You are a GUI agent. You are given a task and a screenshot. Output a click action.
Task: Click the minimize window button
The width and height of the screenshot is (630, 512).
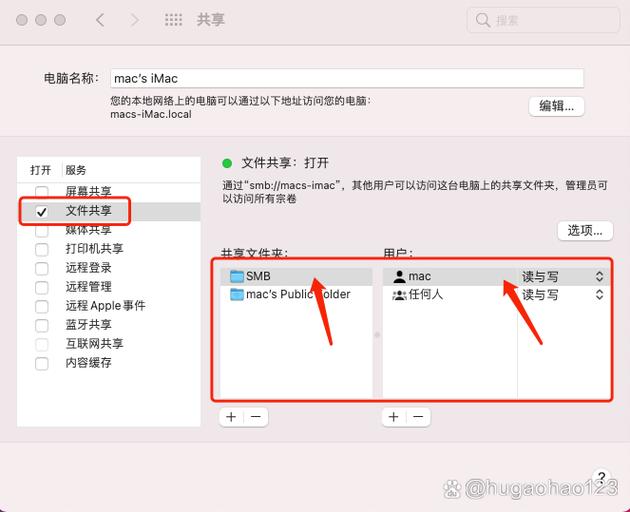click(41, 20)
